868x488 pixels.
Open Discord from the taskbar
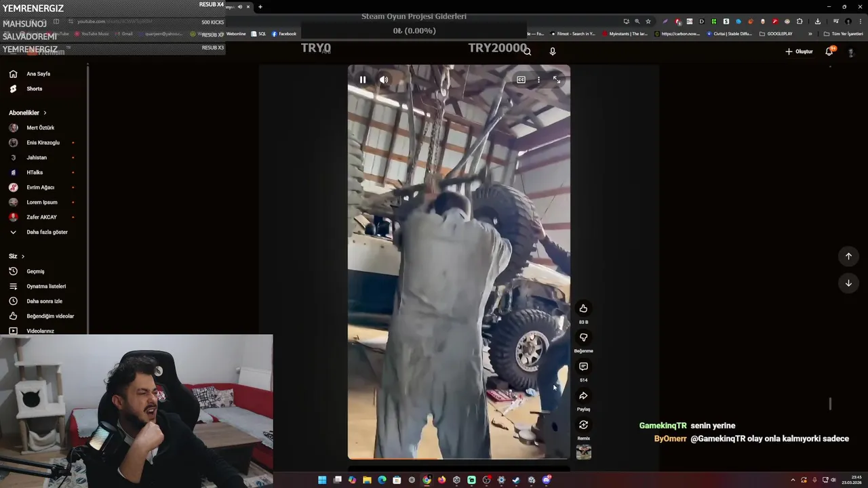[x=546, y=480]
